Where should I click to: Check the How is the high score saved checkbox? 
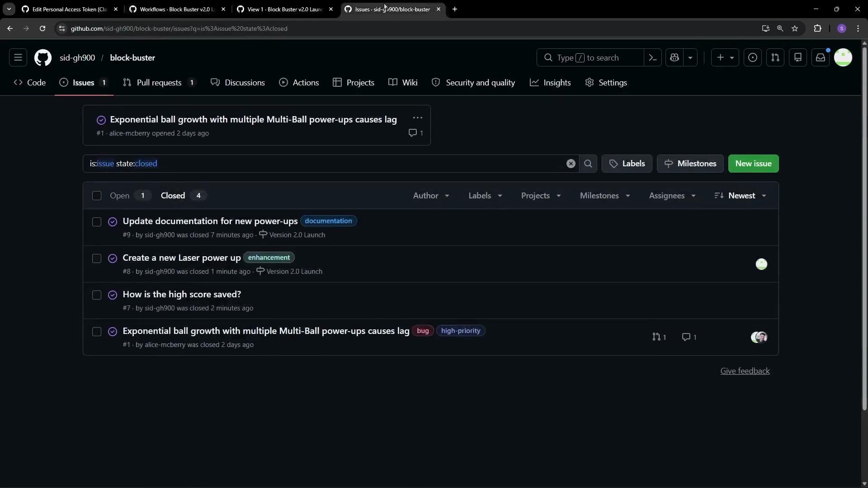[97, 295]
